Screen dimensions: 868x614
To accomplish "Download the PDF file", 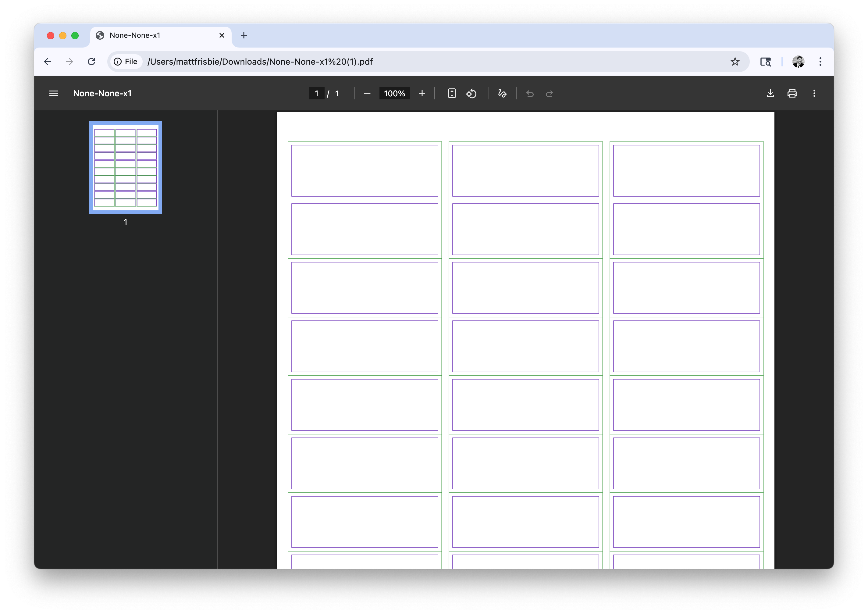I will pyautogui.click(x=770, y=93).
